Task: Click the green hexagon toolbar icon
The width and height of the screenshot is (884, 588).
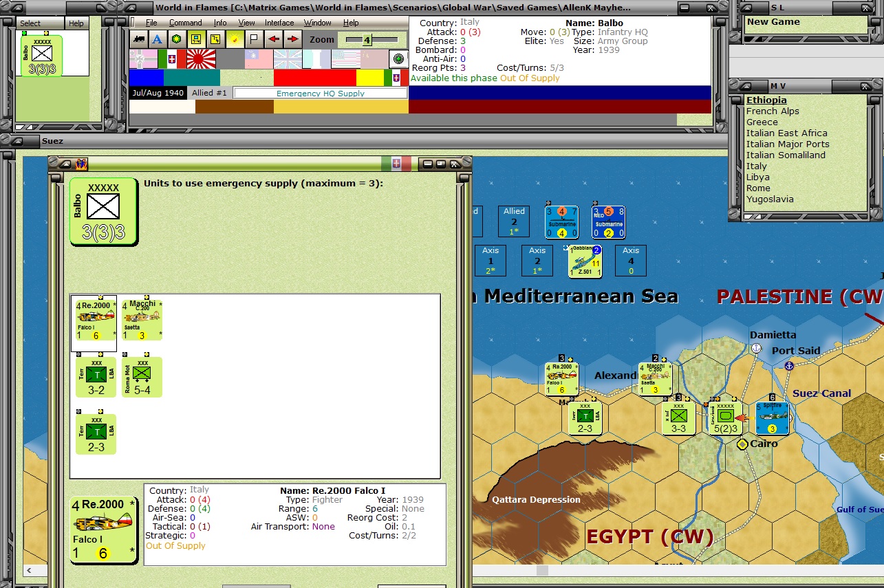Action: click(x=177, y=39)
